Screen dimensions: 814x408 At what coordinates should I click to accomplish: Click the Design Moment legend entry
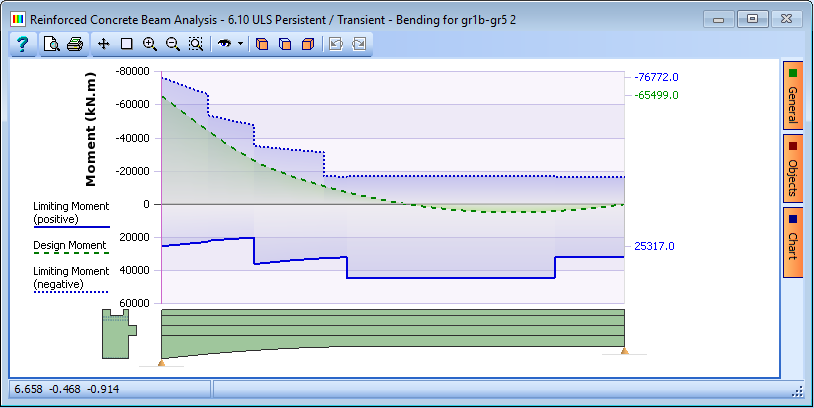70,246
